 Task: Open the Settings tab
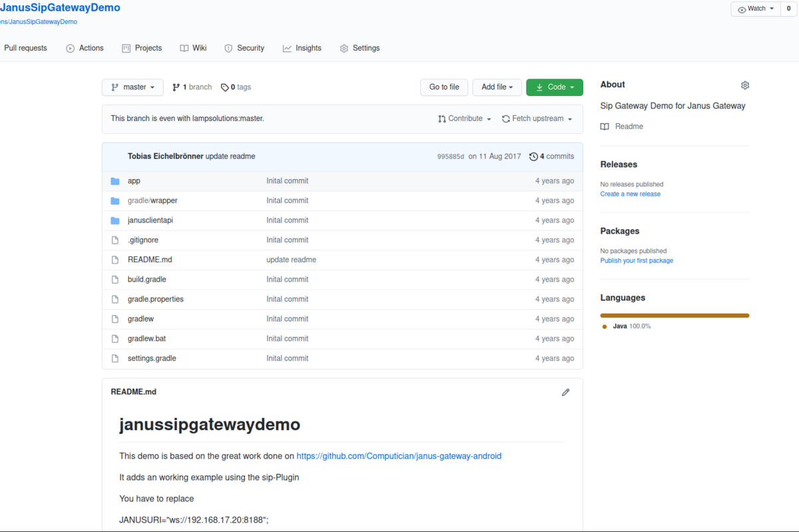tap(360, 48)
